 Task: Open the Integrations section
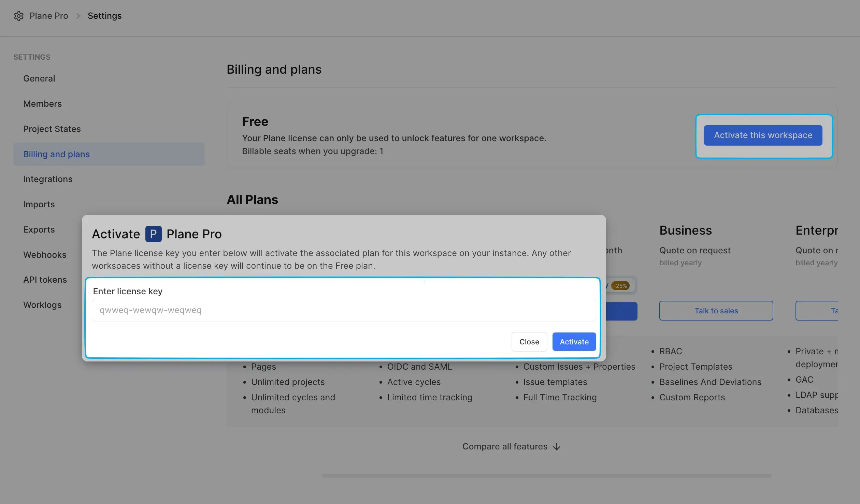(48, 179)
